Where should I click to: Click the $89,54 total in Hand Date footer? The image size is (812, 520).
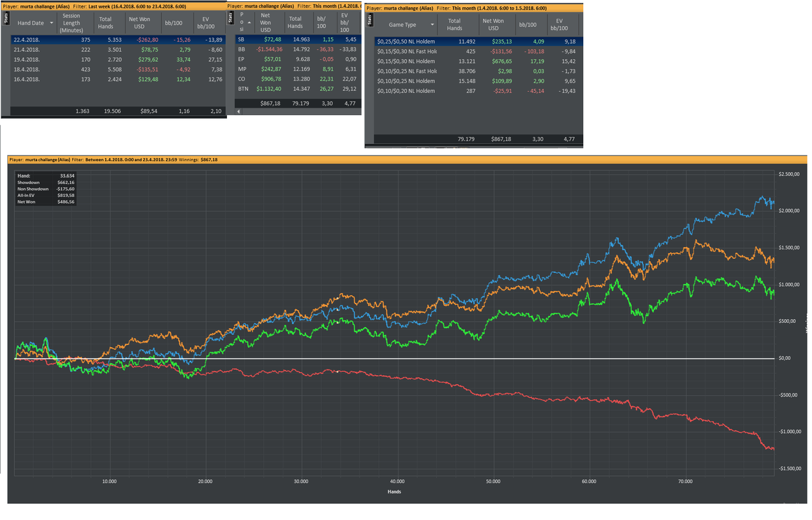[x=149, y=111]
